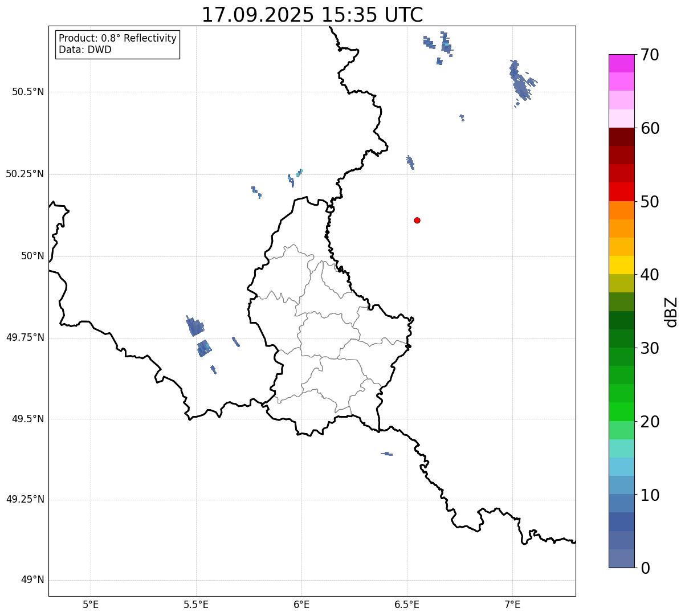
Task: Click the grey-blue swatch at colorbar bottom
Action: [621, 558]
